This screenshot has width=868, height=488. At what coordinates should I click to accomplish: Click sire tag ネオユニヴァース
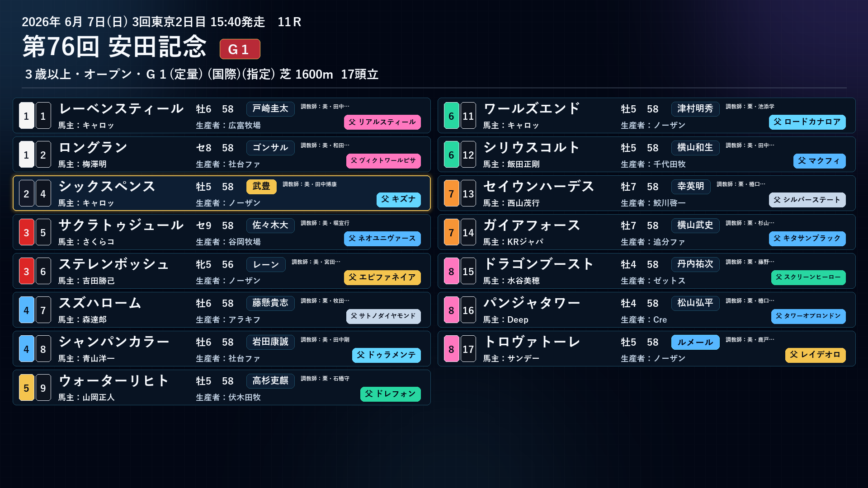(382, 239)
